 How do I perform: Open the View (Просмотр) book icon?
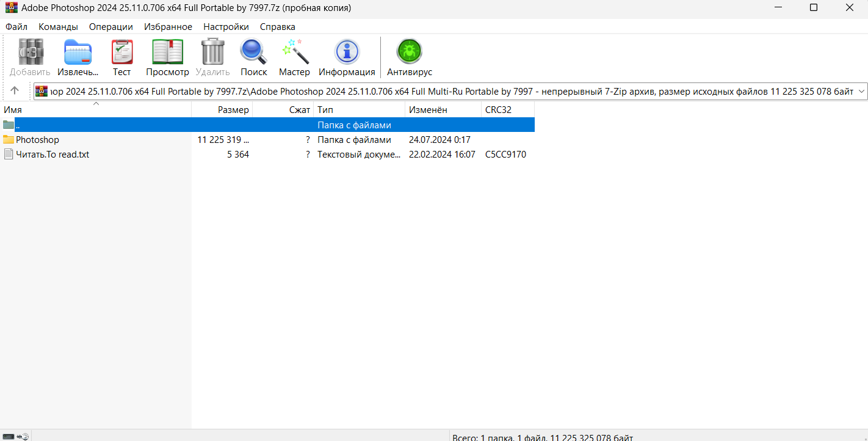[x=168, y=51]
